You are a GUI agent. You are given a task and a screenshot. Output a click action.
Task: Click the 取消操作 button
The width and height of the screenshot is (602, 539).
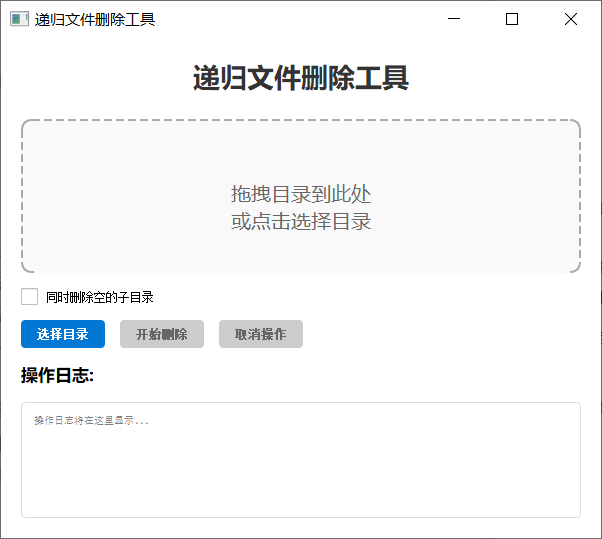point(261,334)
